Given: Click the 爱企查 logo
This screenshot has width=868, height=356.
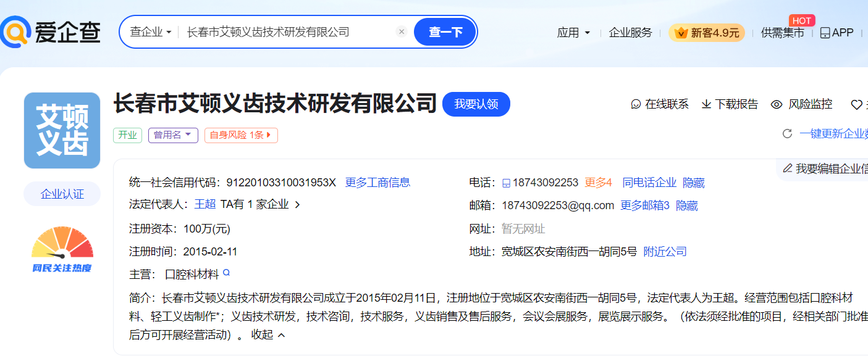Looking at the screenshot, I should [51, 32].
